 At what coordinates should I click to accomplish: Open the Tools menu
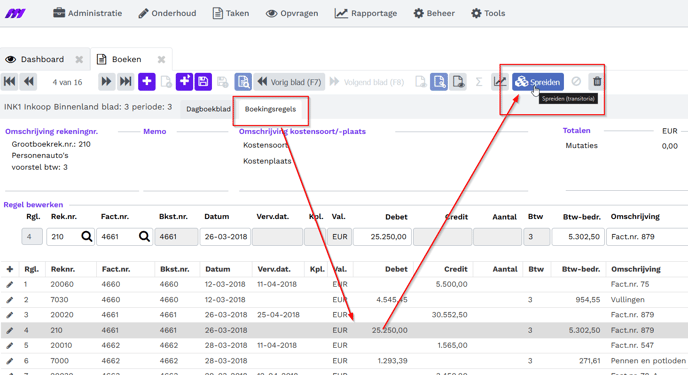click(x=488, y=13)
